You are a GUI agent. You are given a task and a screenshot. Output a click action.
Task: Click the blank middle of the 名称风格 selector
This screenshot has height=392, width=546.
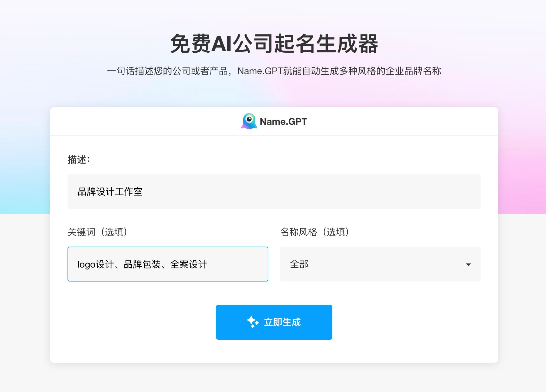(378, 264)
